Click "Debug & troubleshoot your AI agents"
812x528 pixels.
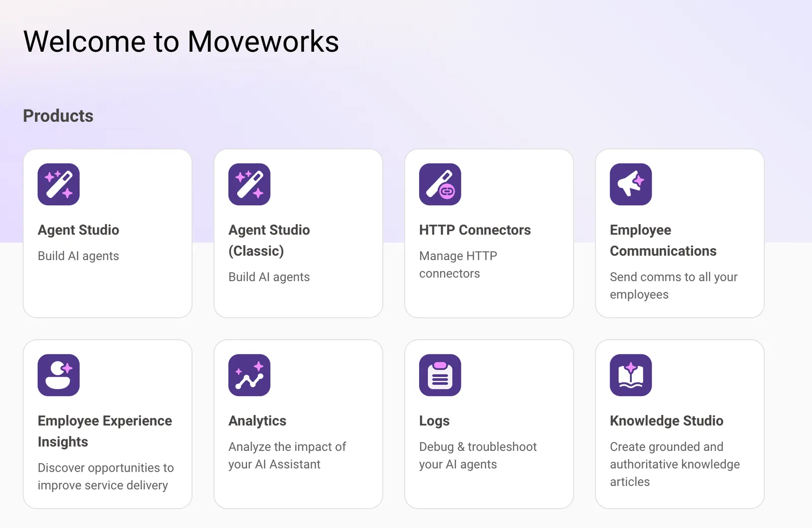(478, 455)
